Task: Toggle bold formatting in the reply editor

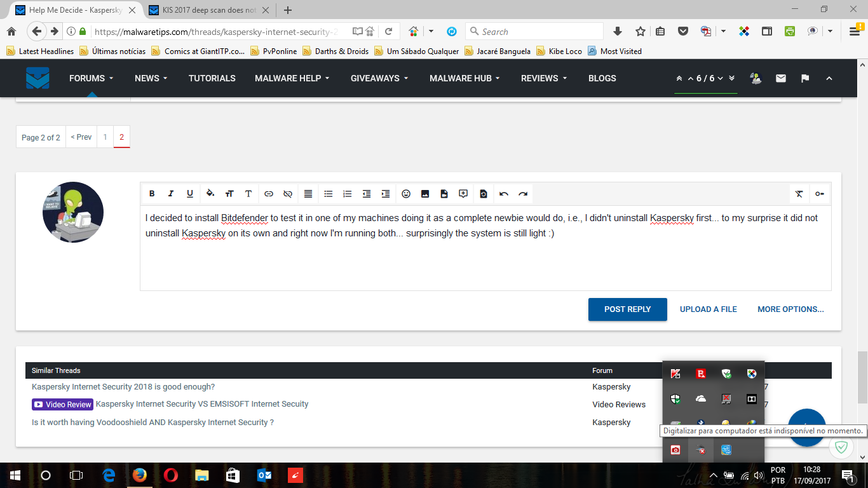Action: coord(152,194)
